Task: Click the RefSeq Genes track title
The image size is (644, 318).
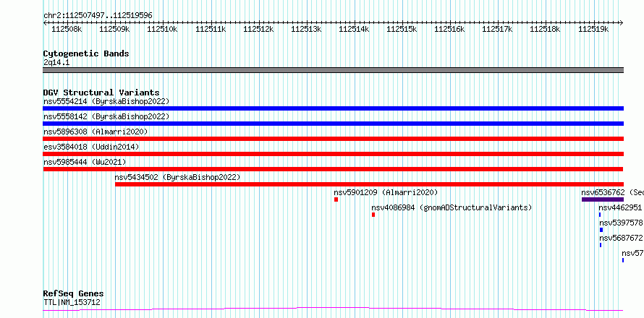Action: pos(74,294)
